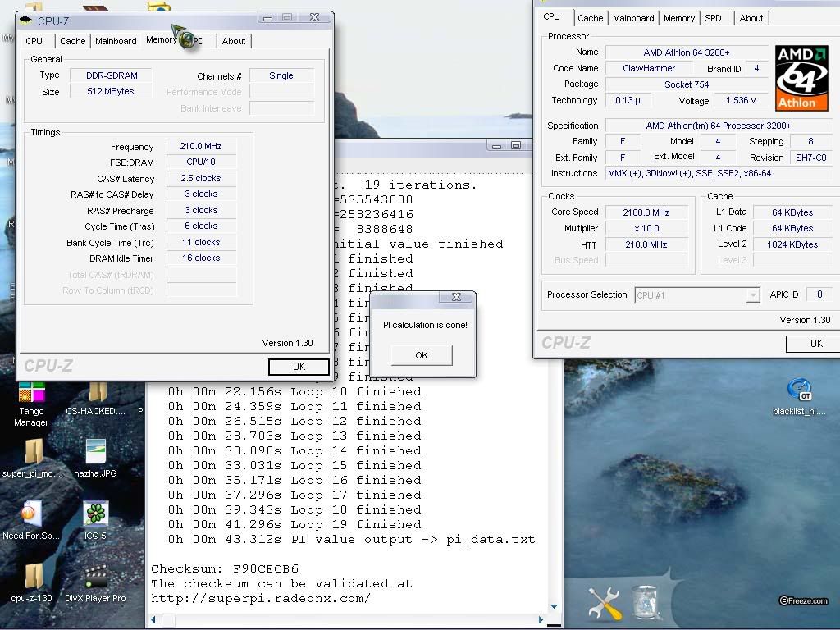Click the Super PI vertical scrollbar down arrow
This screenshot has height=630, width=840.
coord(555,607)
